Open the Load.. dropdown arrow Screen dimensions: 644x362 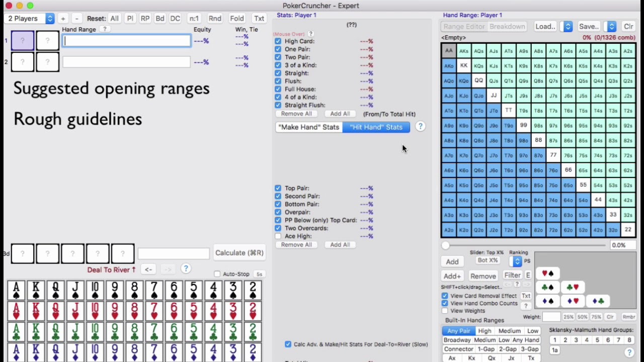point(568,27)
